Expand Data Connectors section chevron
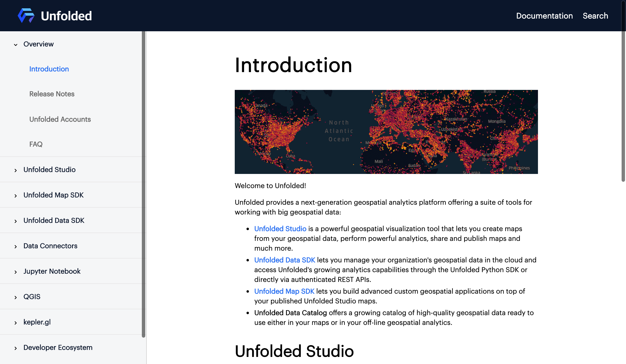 tap(16, 246)
